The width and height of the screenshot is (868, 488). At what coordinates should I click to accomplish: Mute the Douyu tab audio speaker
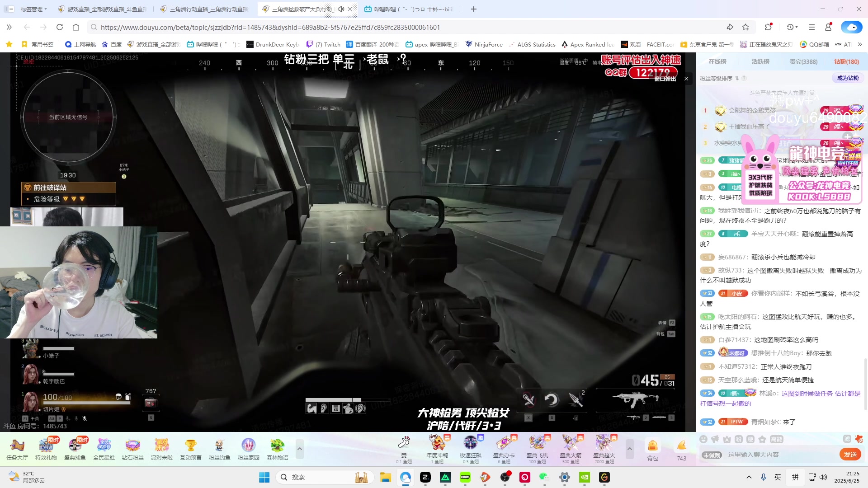click(341, 9)
